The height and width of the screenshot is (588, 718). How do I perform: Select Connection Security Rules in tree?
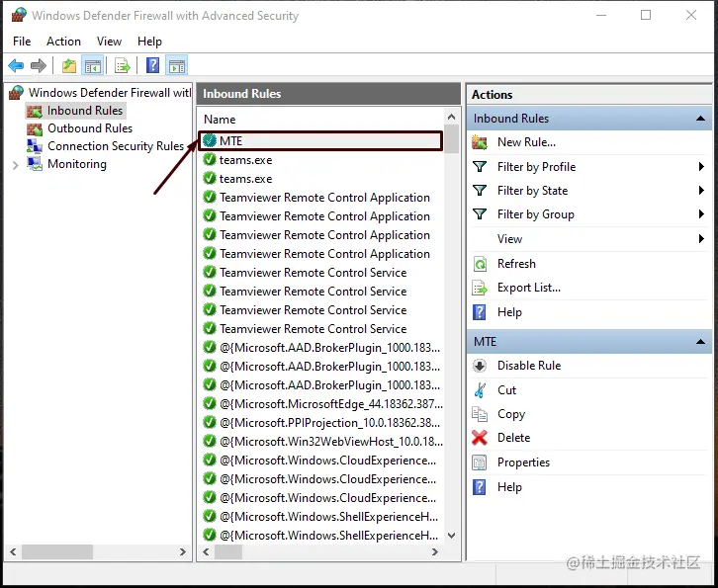coord(116,146)
